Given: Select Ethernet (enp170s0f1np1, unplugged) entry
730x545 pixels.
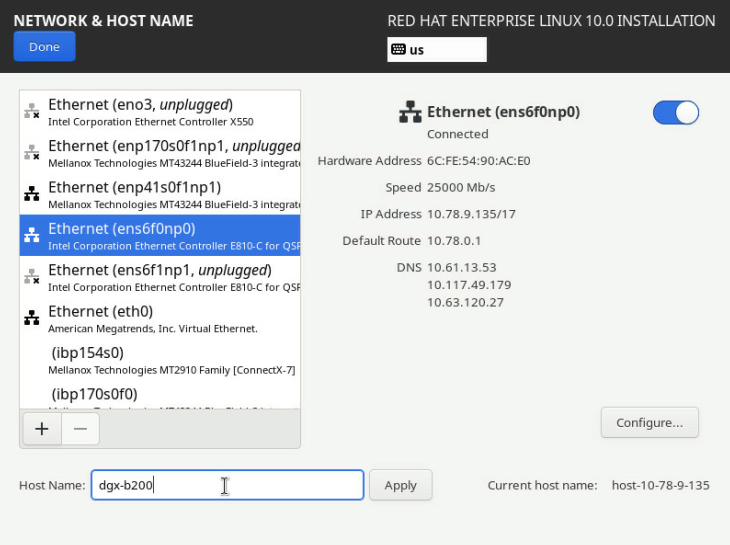Looking at the screenshot, I should pos(160,153).
